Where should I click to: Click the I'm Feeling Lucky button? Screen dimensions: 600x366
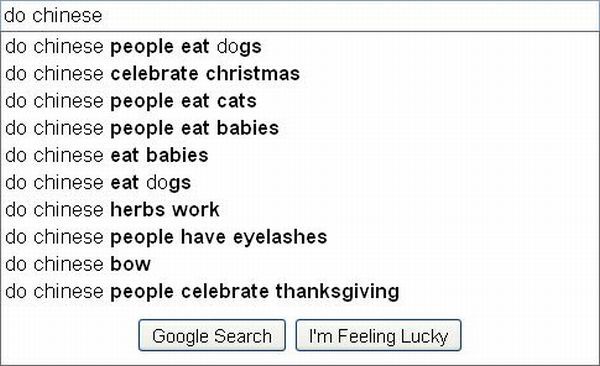pyautogui.click(x=378, y=335)
